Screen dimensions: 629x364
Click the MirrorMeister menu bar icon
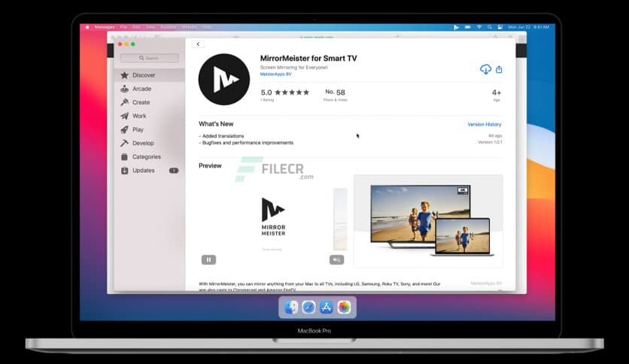[x=456, y=27]
